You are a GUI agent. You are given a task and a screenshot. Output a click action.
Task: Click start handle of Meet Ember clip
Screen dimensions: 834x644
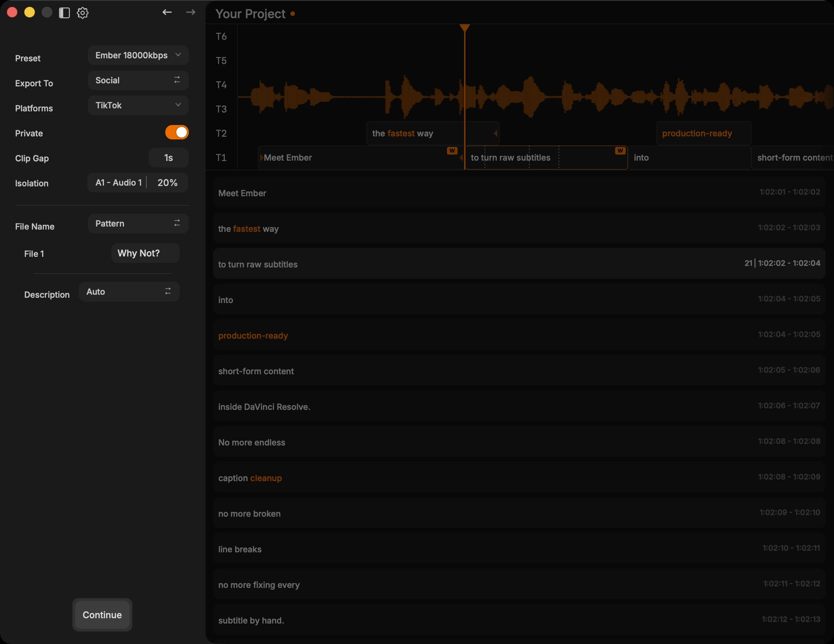coord(262,157)
